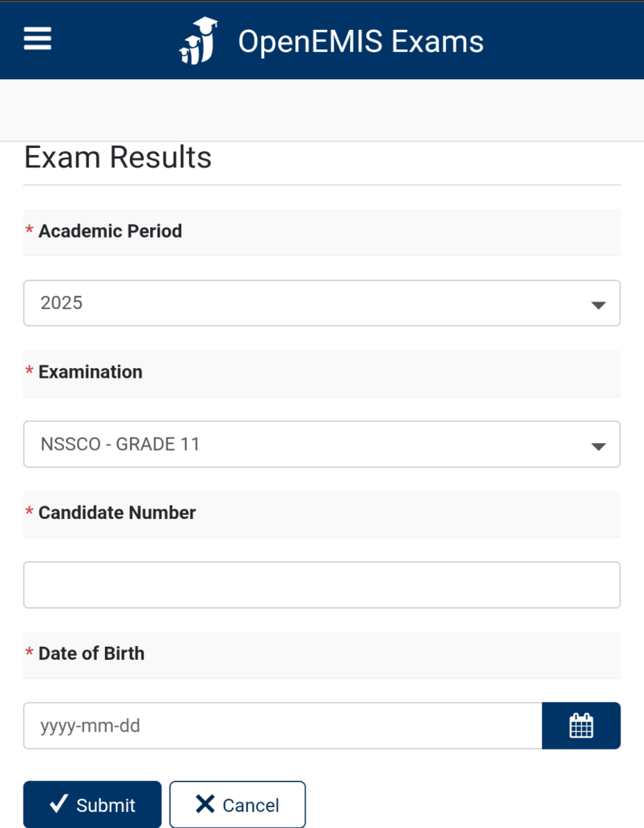The width and height of the screenshot is (644, 828).
Task: Click the checkmark icon on Submit
Action: pyautogui.click(x=58, y=804)
